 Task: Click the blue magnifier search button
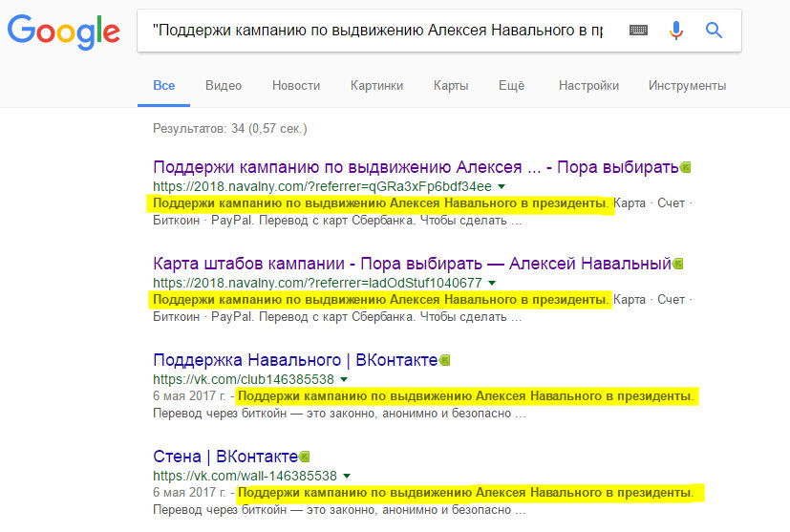(714, 31)
